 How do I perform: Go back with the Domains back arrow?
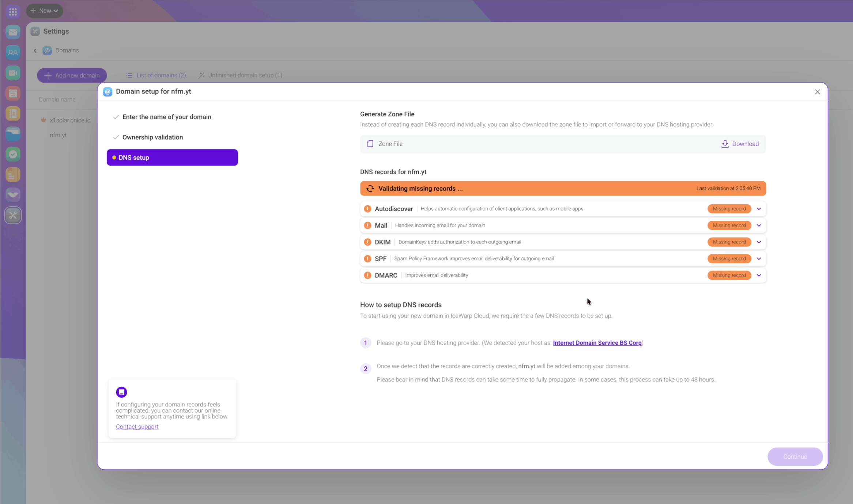tap(35, 51)
